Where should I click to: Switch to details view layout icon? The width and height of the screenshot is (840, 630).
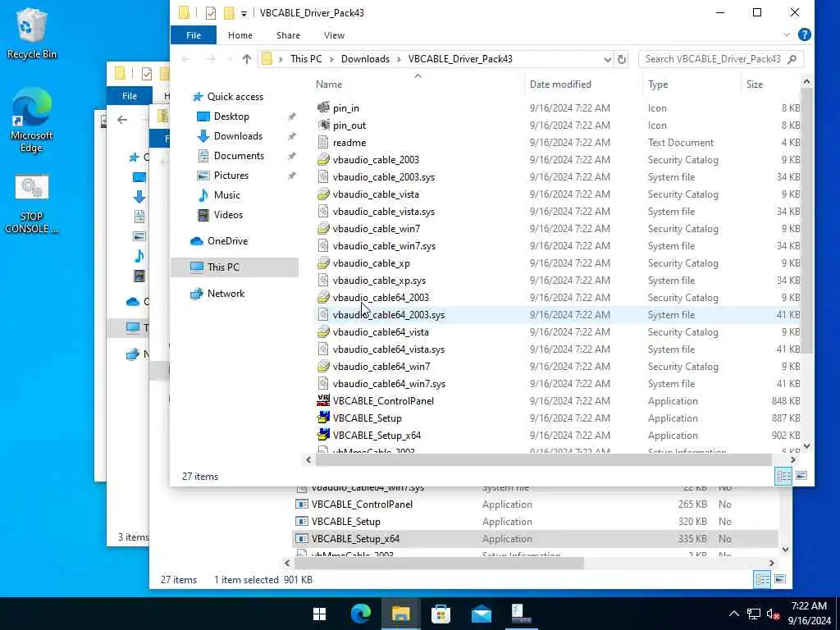coord(783,476)
